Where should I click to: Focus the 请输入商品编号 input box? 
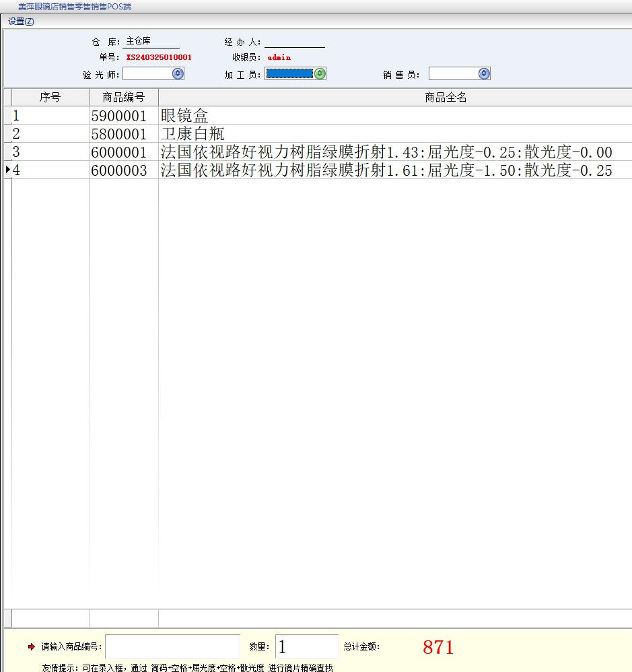172,647
